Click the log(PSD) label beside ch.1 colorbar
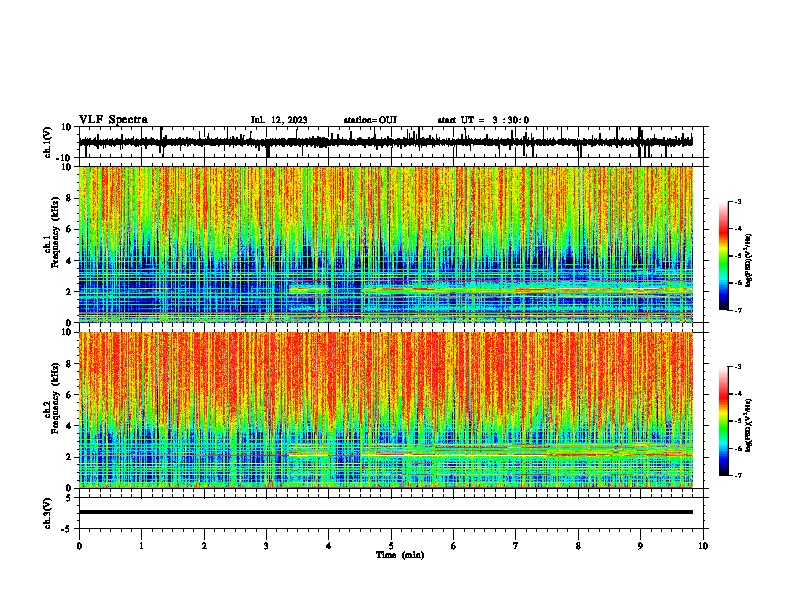792x612 pixels. pyautogui.click(x=749, y=260)
